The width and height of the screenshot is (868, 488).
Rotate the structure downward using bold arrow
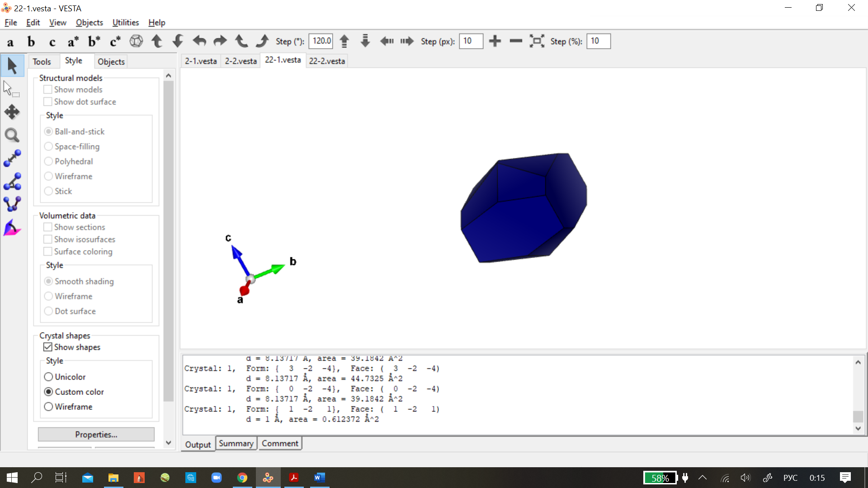(178, 41)
